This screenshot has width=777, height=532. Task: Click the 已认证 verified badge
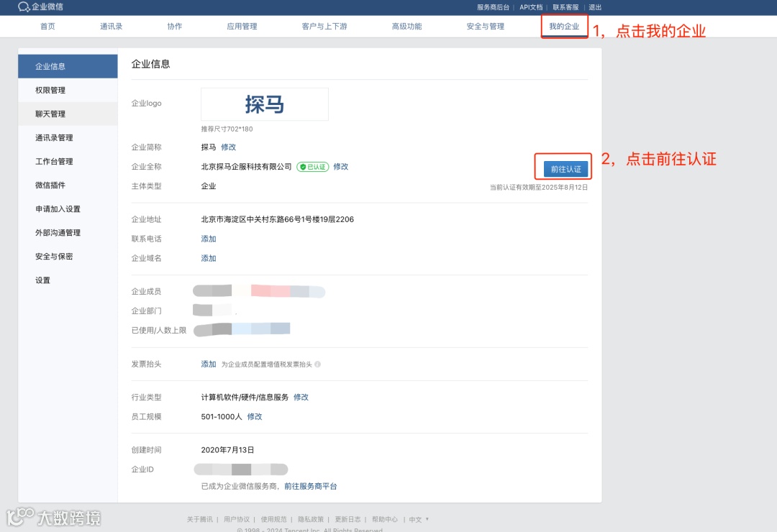tap(313, 167)
